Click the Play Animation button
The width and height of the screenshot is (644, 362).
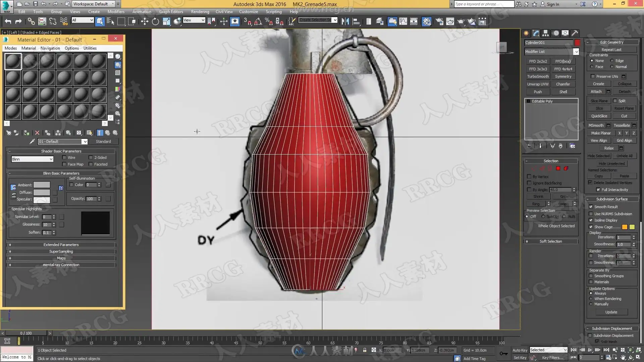[x=590, y=350]
